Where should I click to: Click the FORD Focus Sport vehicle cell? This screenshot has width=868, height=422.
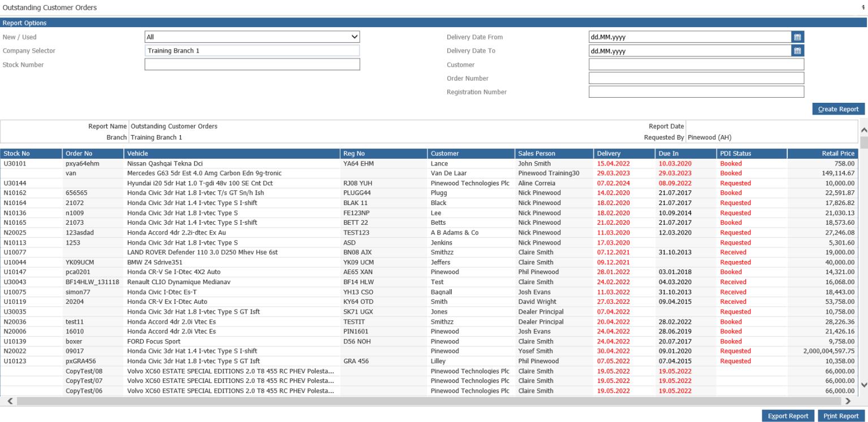click(x=154, y=341)
